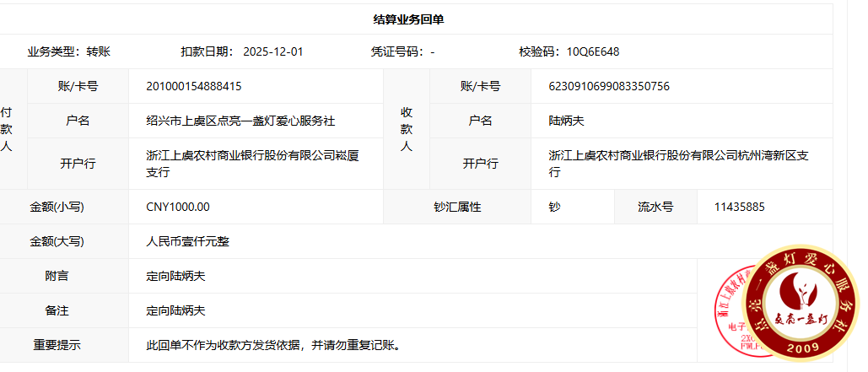
Task: Select 定向陆炳夫 in the 附言 row
Action: tap(175, 276)
